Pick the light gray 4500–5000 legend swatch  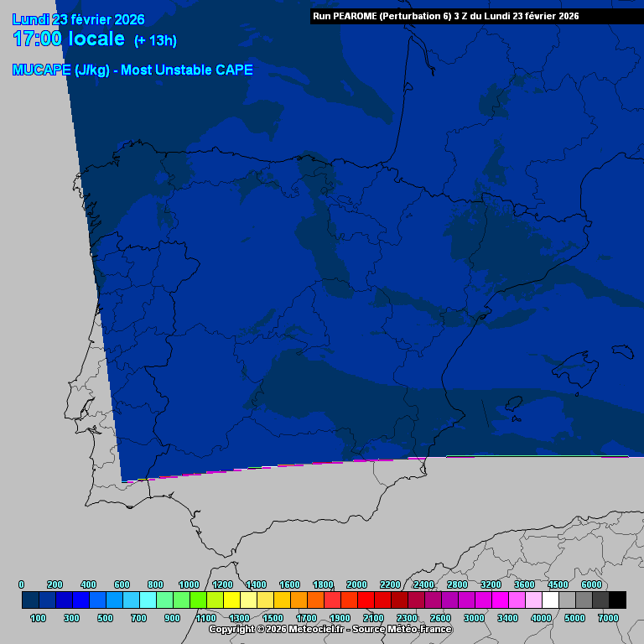[x=567, y=600]
